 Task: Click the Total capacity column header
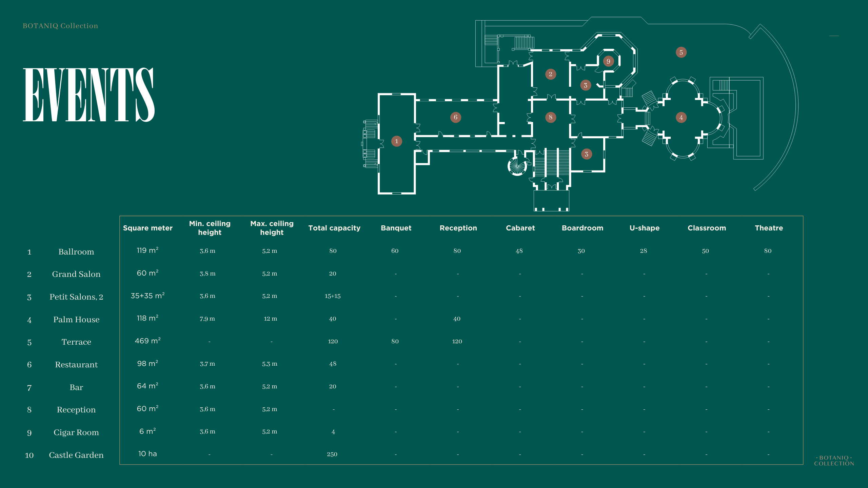coord(334,228)
